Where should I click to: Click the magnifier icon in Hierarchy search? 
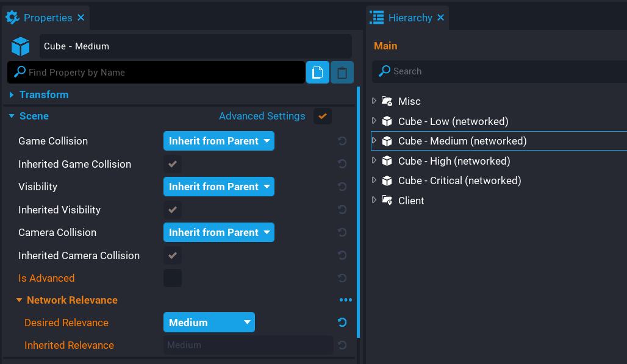tap(384, 71)
